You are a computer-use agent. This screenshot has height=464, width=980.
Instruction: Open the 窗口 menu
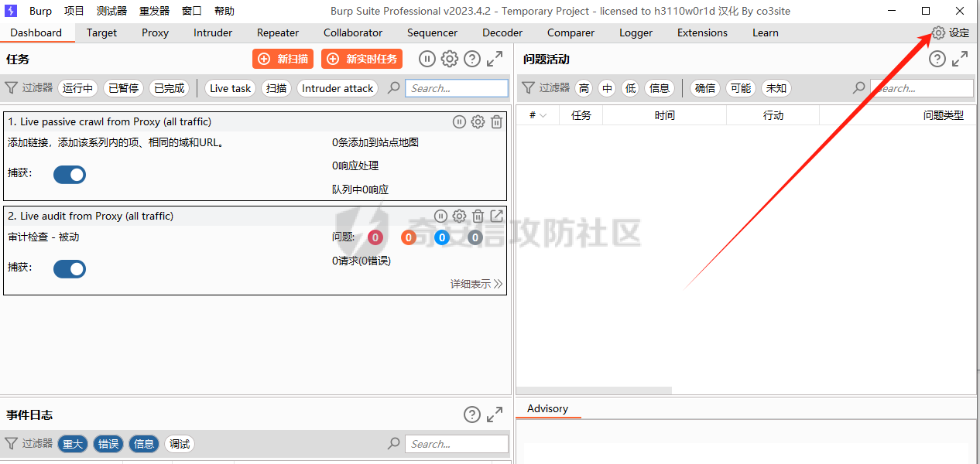[192, 11]
